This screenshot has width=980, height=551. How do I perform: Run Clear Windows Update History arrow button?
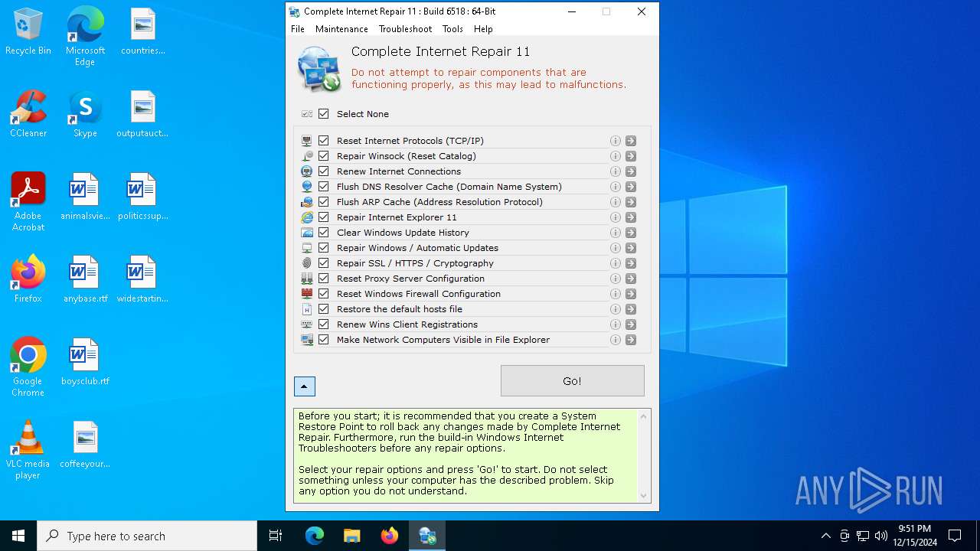631,233
